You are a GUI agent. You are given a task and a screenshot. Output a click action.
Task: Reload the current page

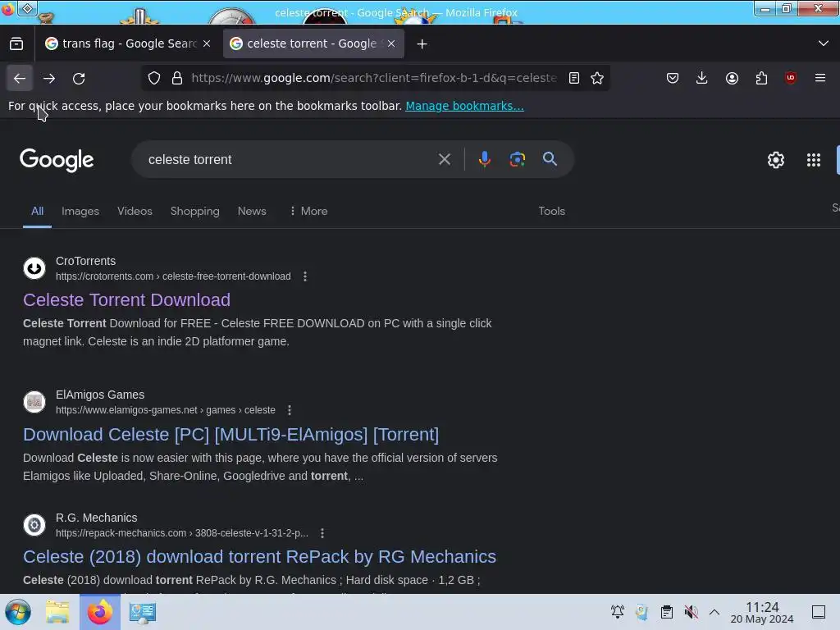79,78
